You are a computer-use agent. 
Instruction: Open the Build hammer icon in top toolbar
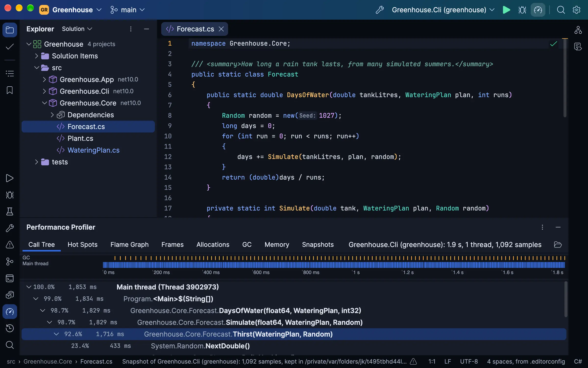[x=380, y=10]
